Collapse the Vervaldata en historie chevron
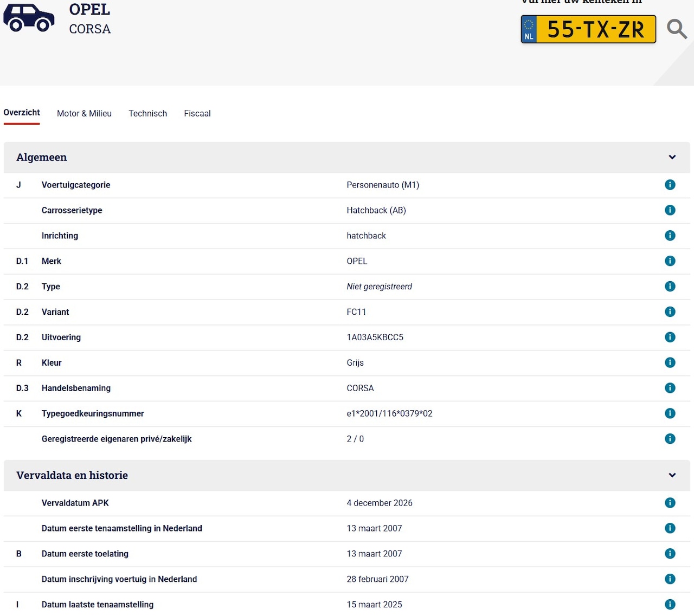This screenshot has width=694, height=616. (x=672, y=475)
